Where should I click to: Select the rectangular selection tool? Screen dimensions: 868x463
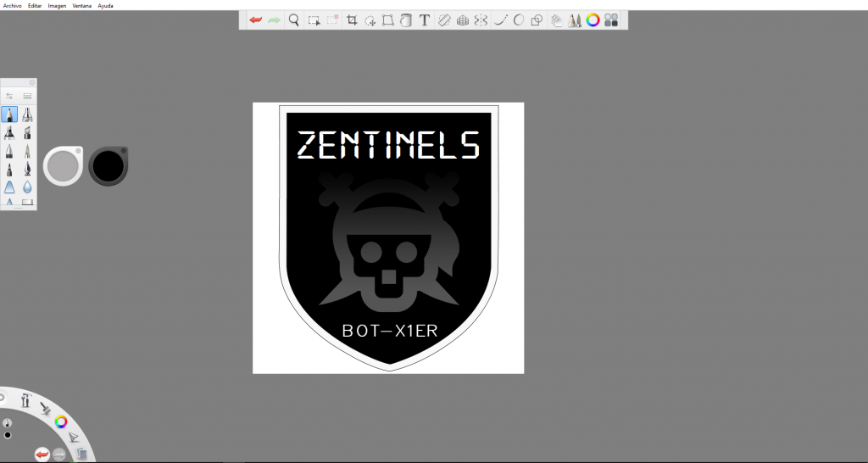[x=314, y=20]
